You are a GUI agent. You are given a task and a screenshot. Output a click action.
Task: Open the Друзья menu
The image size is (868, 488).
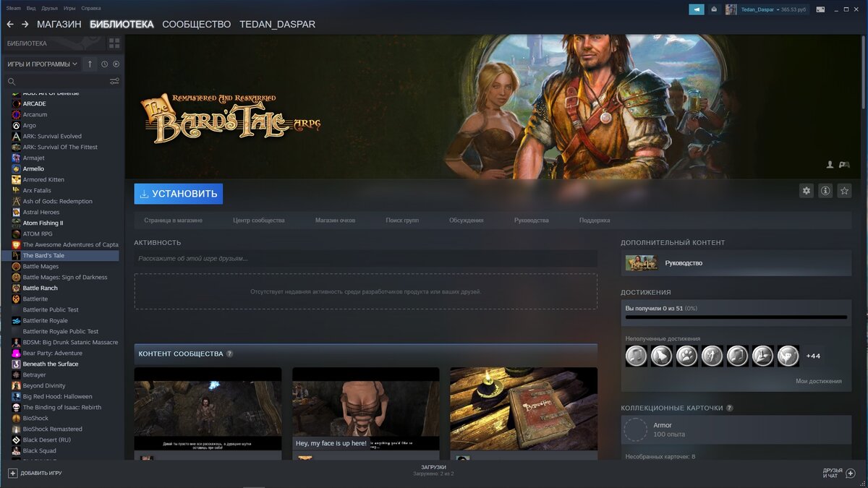50,8
